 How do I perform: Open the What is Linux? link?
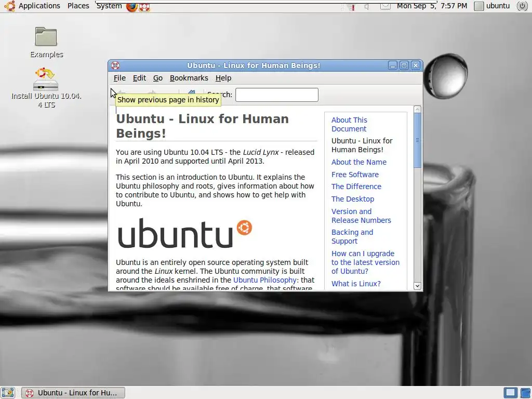(x=356, y=284)
